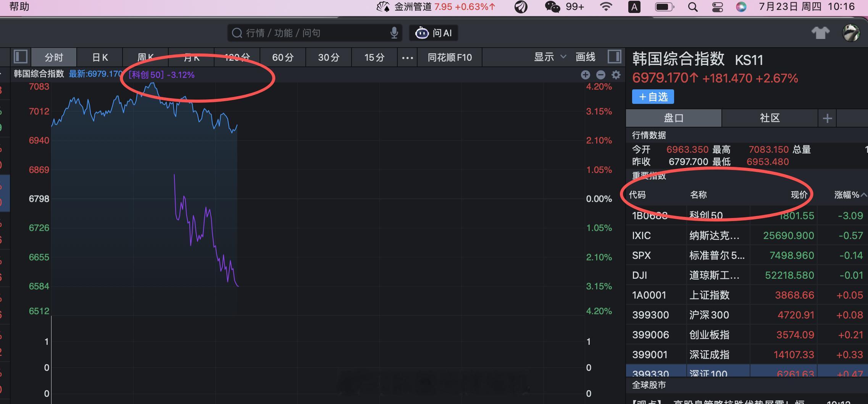Click the 代码 column header
The height and width of the screenshot is (404, 868).
coord(637,195)
